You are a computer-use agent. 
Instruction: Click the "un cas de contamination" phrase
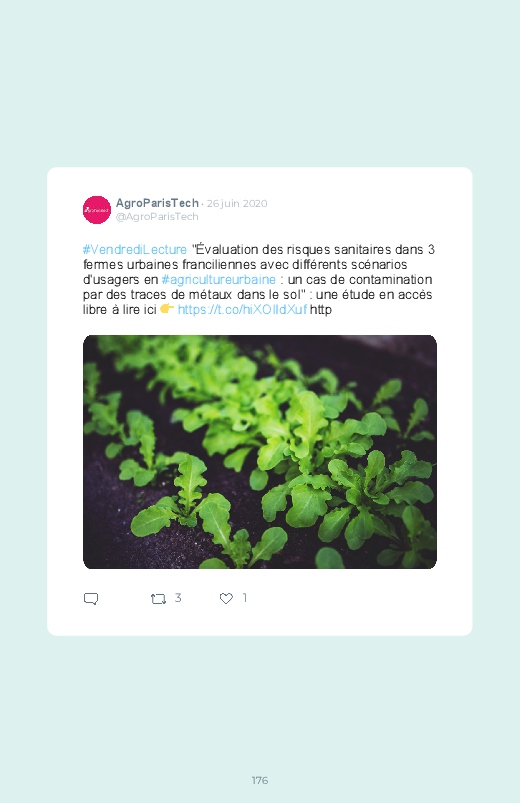[360, 280]
